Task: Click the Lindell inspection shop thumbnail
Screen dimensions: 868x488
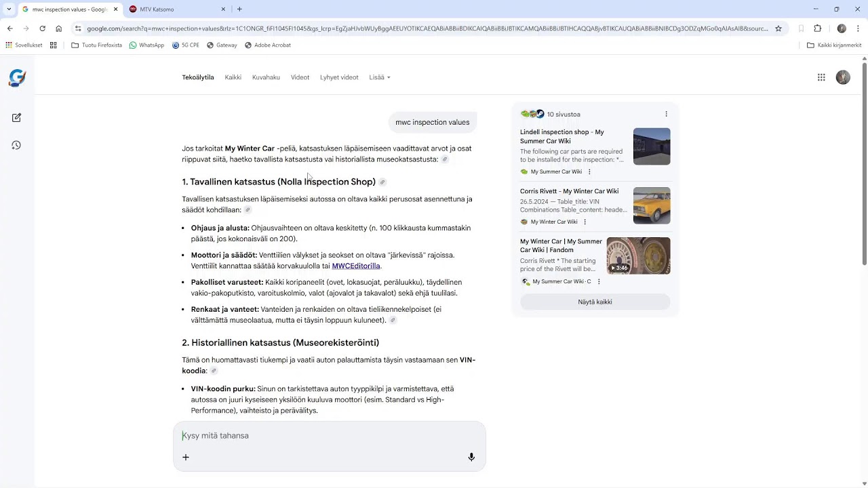Action: click(652, 146)
